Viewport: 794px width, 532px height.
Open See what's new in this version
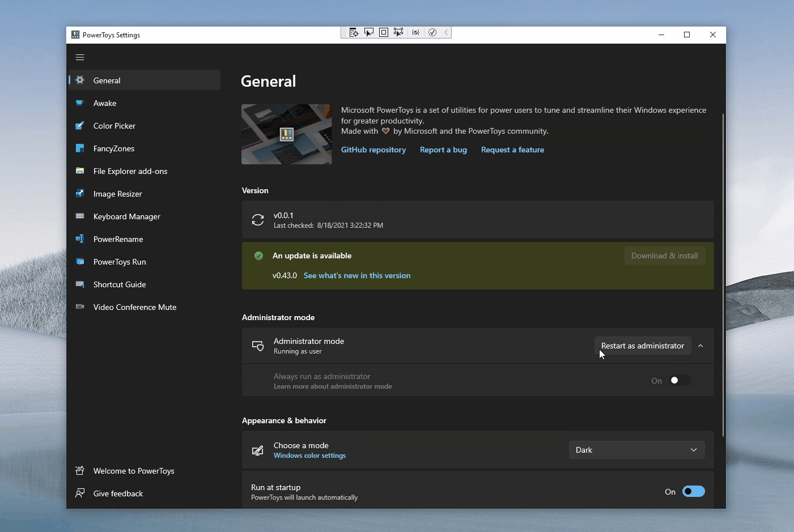[357, 275]
